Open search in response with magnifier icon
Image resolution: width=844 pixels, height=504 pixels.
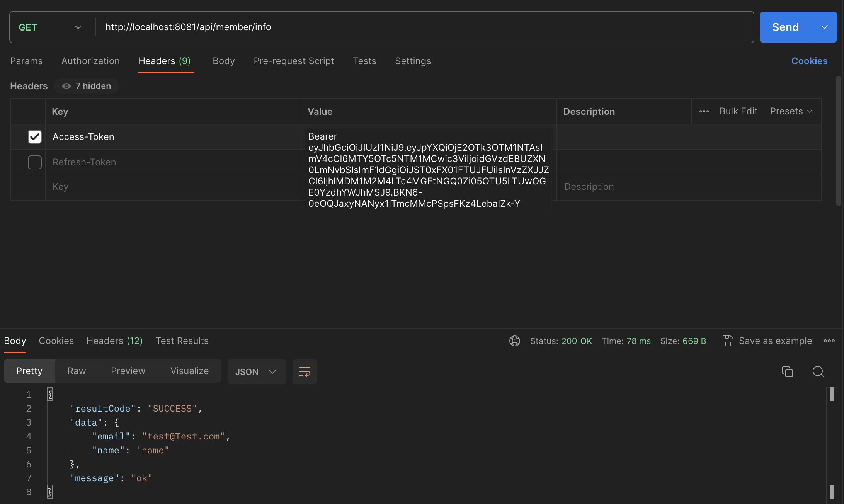tap(818, 372)
